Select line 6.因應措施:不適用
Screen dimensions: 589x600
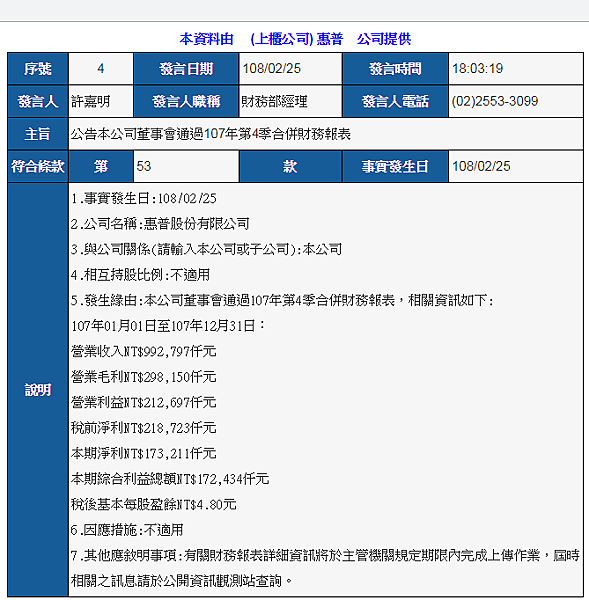[127, 530]
